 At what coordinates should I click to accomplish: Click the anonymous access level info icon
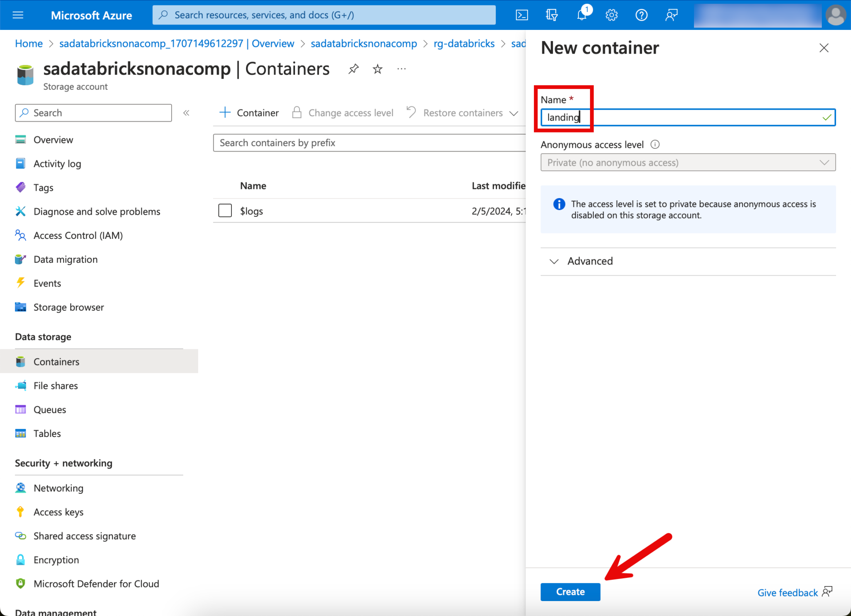pos(655,145)
